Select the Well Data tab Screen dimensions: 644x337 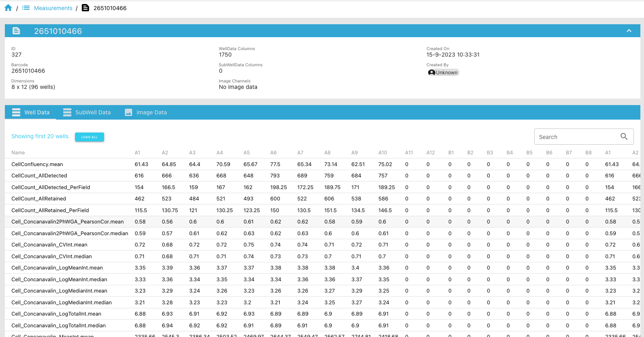tap(37, 112)
